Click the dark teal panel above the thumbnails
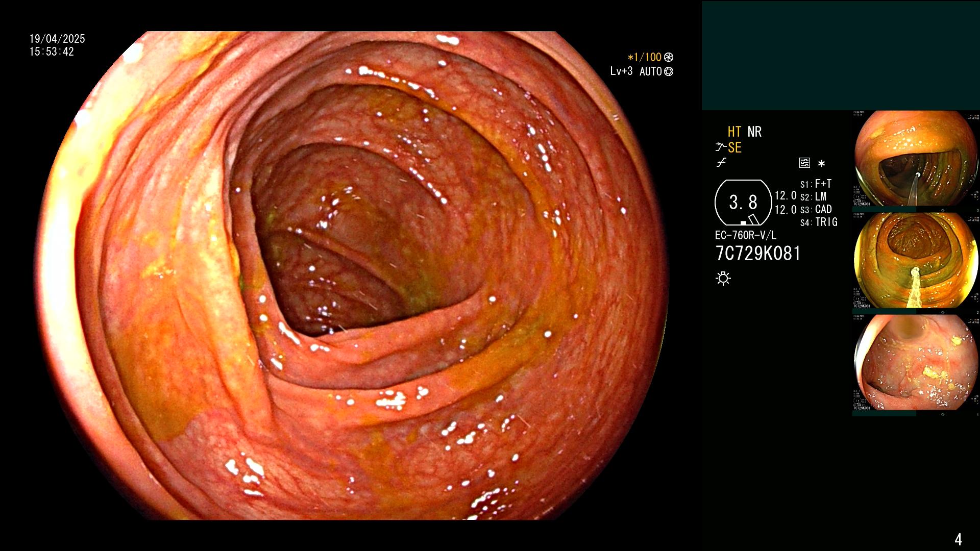The width and height of the screenshot is (980, 551). 841,56
